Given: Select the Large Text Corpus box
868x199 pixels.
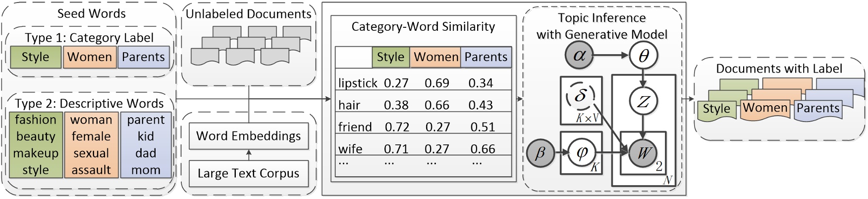Looking at the screenshot, I should 248,173.
